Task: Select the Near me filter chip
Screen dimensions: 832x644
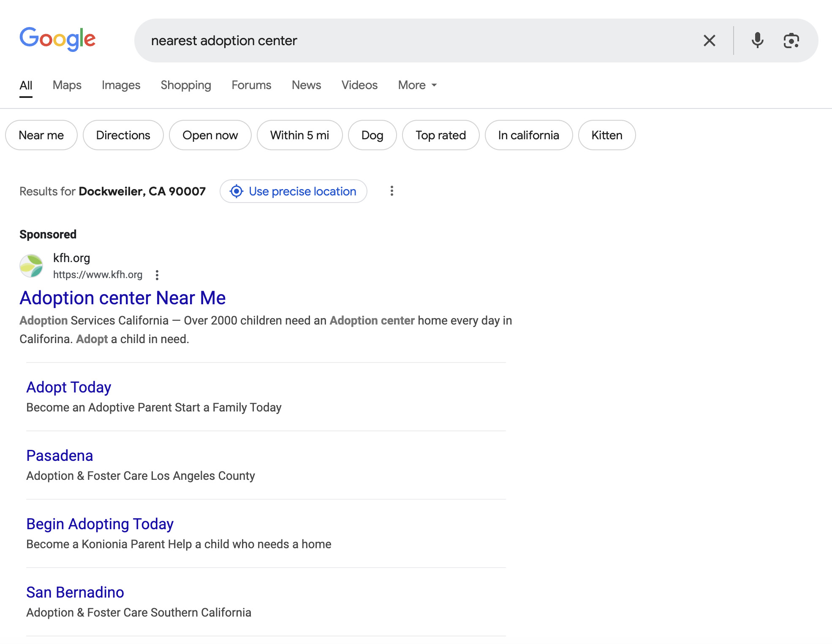Action: point(41,135)
